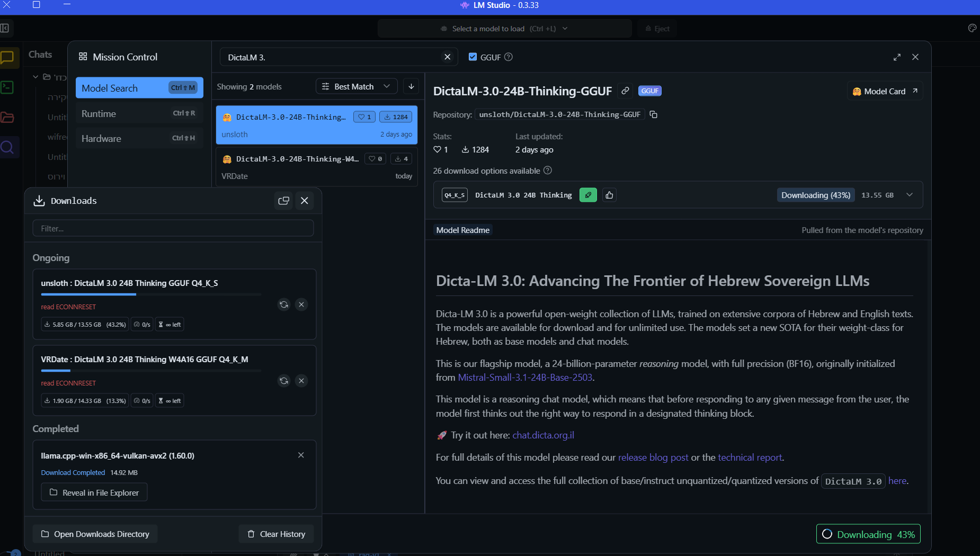Expand the Q4_K_S download option chevron
The height and width of the screenshot is (556, 980).
(910, 195)
